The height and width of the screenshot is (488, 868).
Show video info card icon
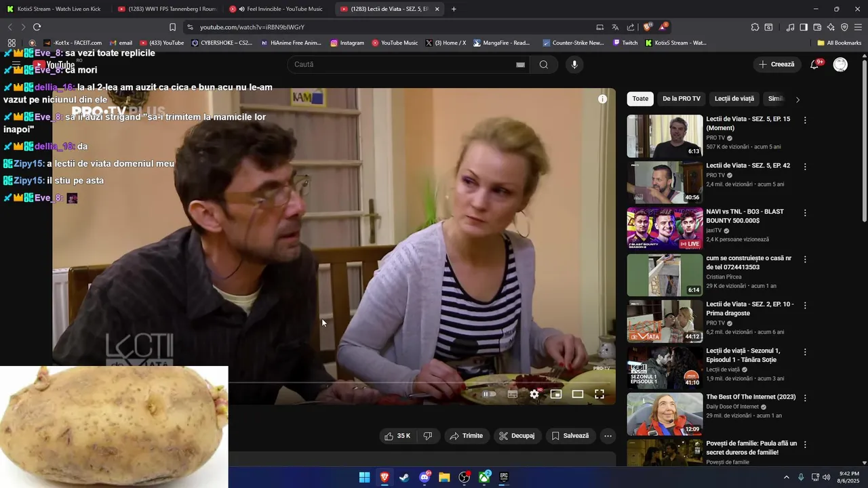click(602, 99)
